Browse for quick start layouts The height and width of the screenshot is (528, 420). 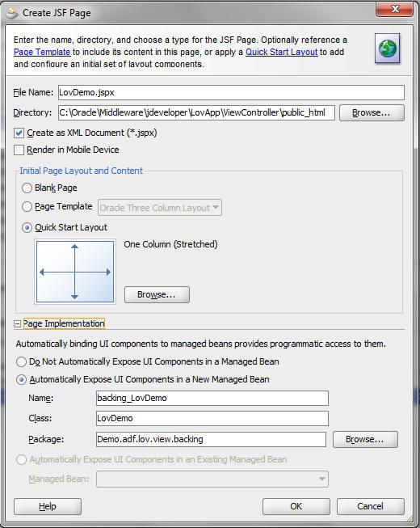157,294
